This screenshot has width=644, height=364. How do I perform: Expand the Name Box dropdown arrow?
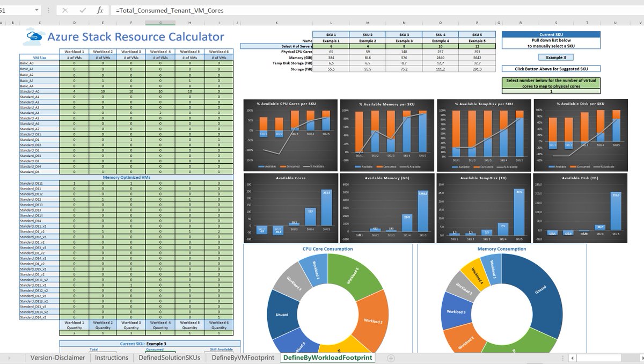tap(36, 10)
